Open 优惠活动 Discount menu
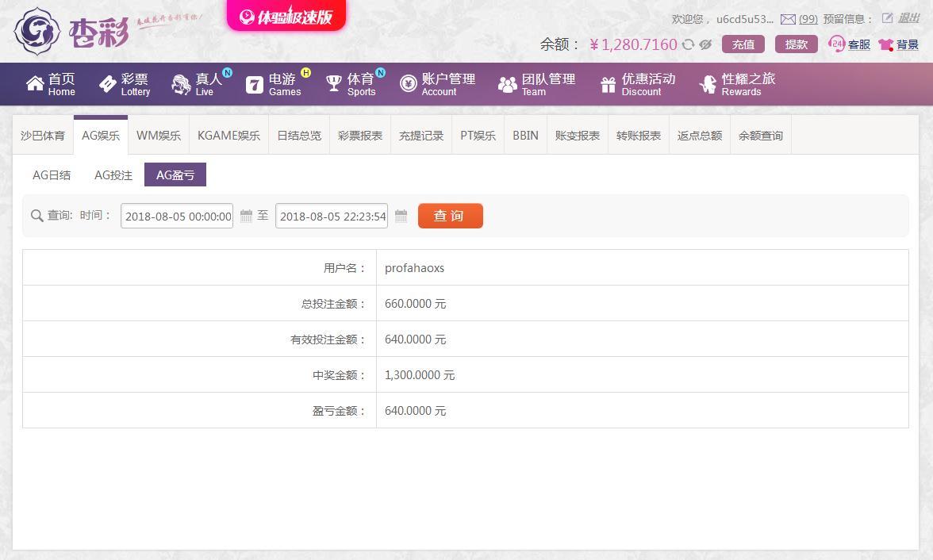The image size is (933, 560). click(x=638, y=85)
